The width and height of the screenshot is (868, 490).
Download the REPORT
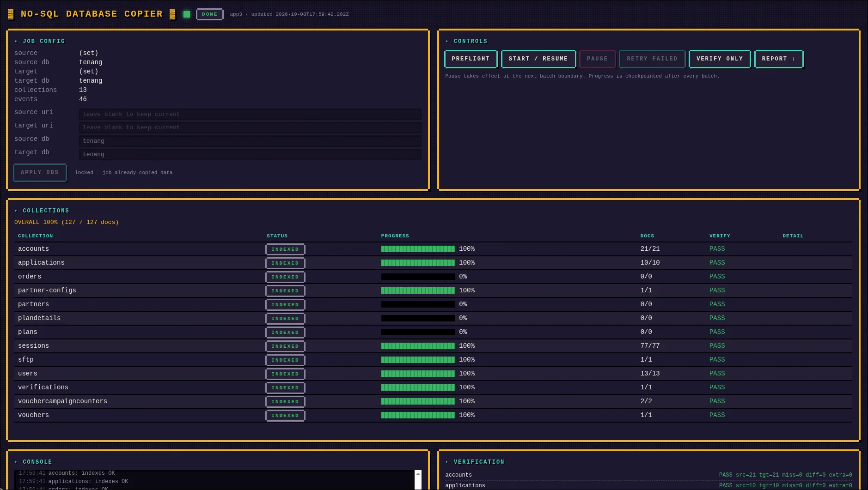click(x=779, y=59)
